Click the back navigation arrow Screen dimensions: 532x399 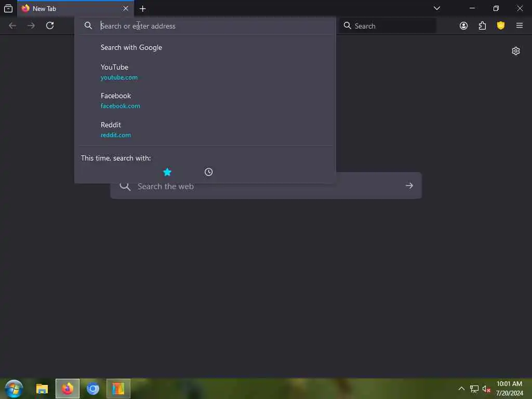click(12, 26)
